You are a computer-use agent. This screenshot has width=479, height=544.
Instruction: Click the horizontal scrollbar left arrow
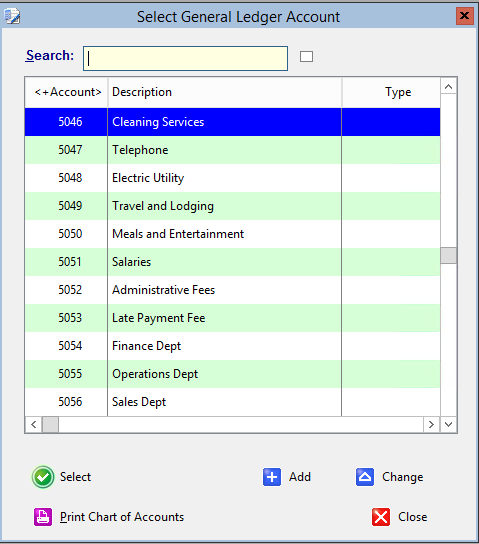click(x=34, y=424)
